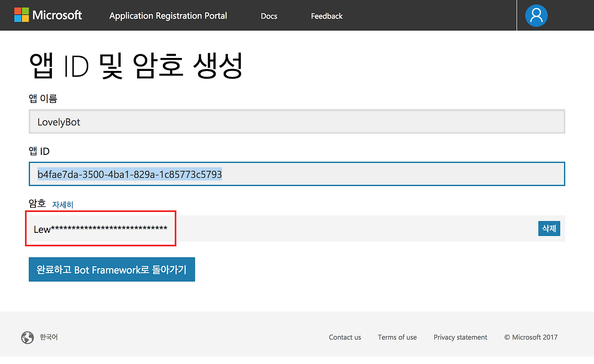Click the 앱 이름 field containing LovelyBot
The width and height of the screenshot is (594, 364).
(x=297, y=122)
